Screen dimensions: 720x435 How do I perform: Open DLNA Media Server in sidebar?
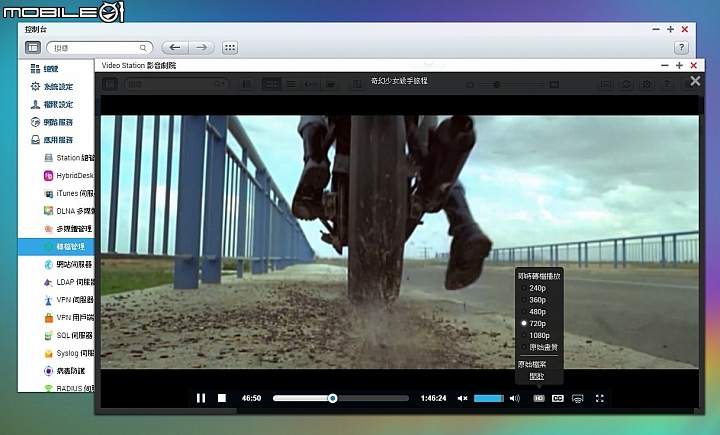pos(69,211)
